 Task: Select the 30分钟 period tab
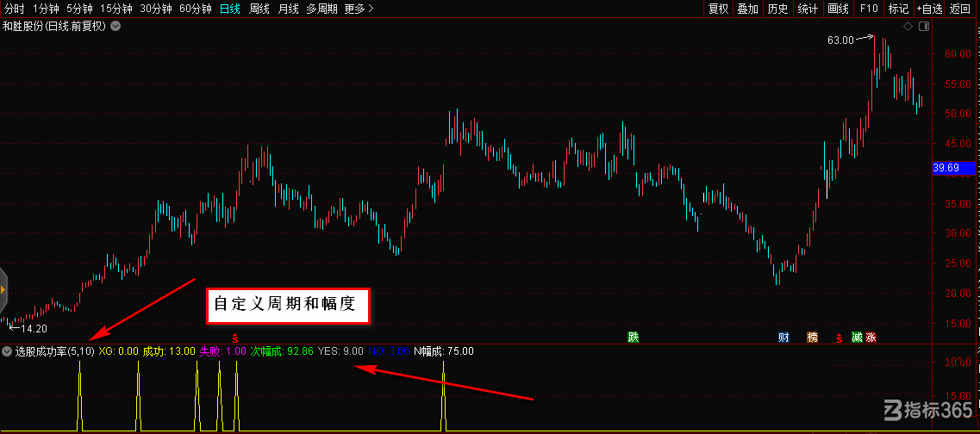[x=156, y=9]
